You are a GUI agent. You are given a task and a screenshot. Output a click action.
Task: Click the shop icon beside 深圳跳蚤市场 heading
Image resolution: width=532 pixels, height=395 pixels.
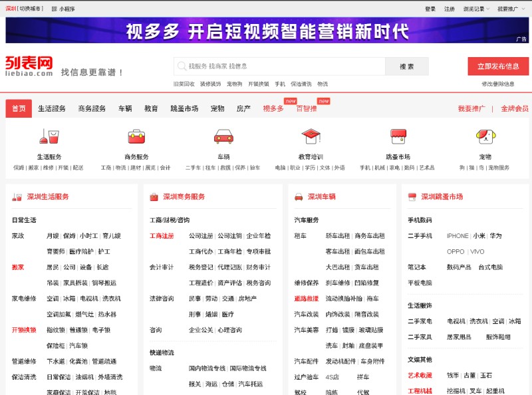click(x=412, y=197)
